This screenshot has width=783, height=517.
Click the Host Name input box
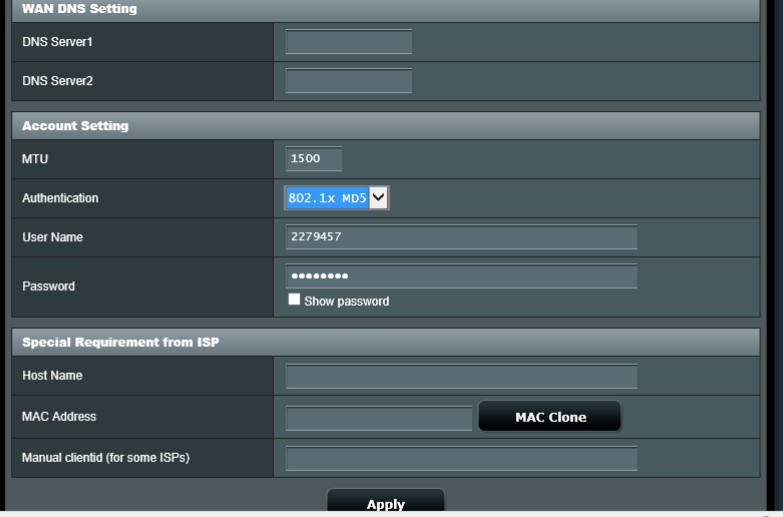(461, 376)
